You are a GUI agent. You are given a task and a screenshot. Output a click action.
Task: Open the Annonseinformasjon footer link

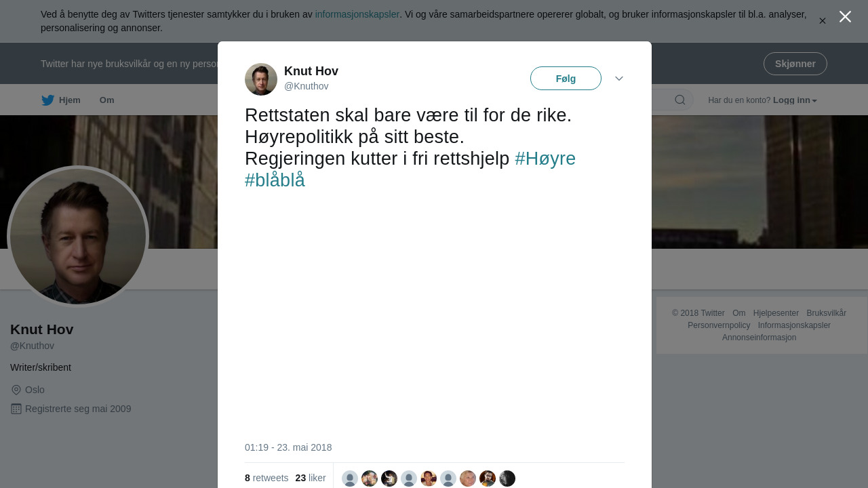[759, 338]
